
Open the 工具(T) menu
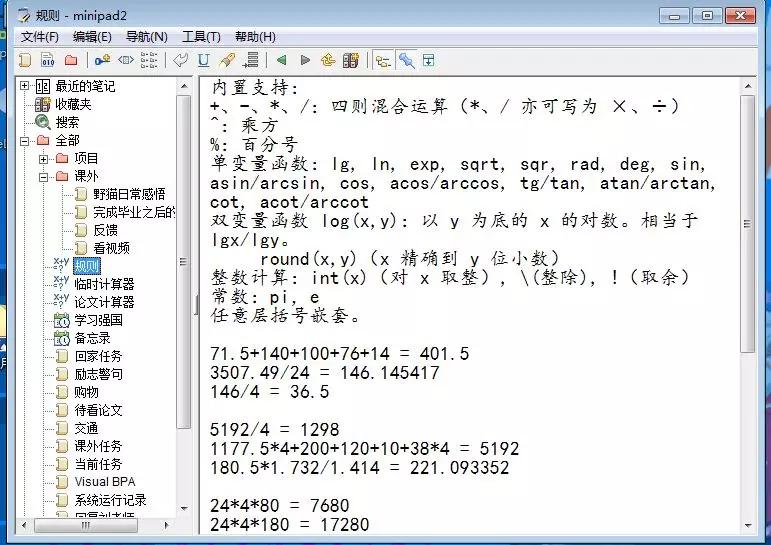(201, 37)
